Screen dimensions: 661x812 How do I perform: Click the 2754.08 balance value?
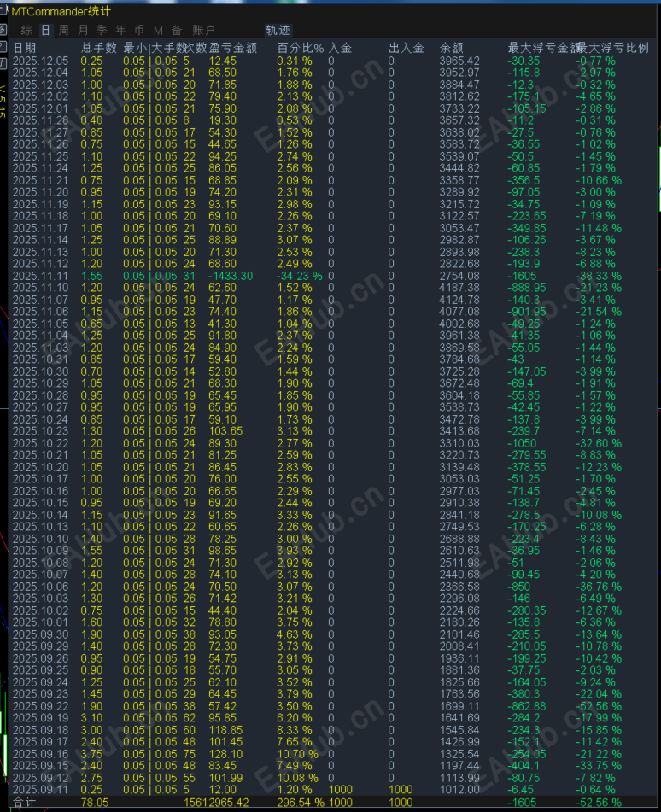pyautogui.click(x=459, y=276)
